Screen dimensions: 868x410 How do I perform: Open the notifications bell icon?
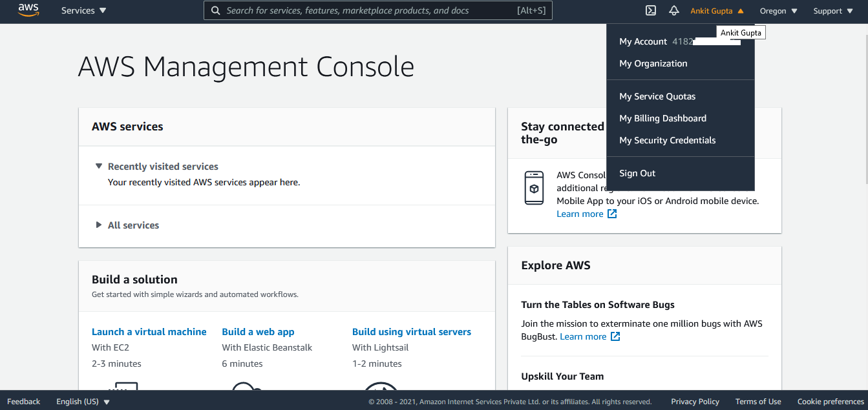click(x=674, y=10)
